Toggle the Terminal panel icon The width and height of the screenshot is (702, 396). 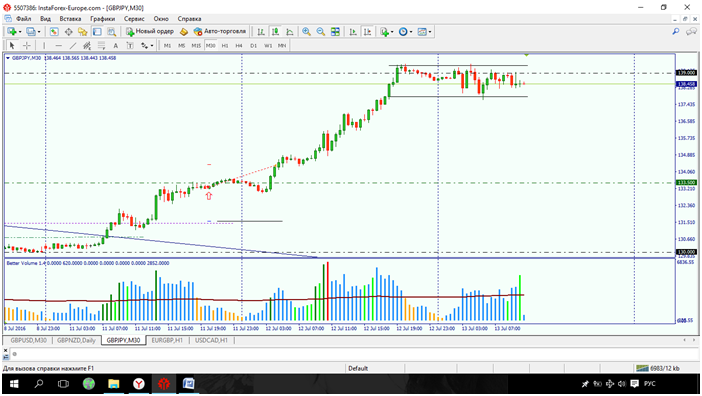[97, 31]
